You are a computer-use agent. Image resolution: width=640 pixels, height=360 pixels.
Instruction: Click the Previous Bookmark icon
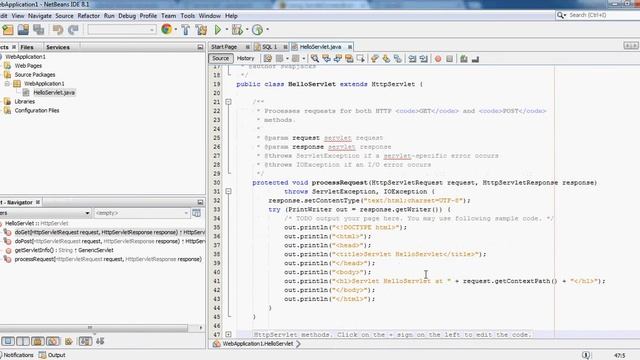(374, 59)
